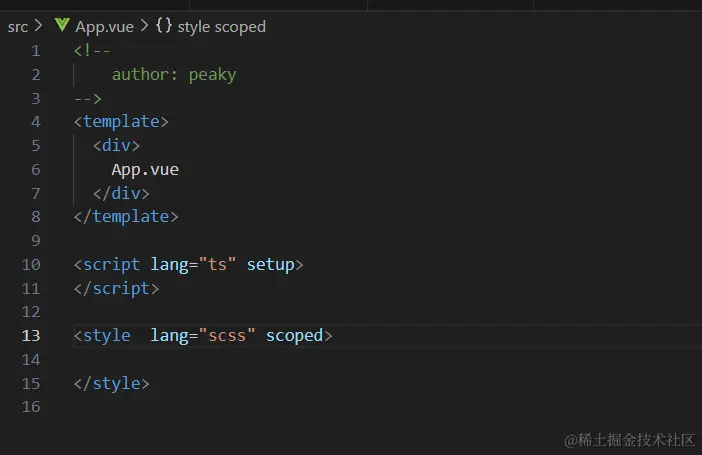This screenshot has height=455, width=702.
Task: Click line number 13 in the gutter
Action: click(x=31, y=336)
